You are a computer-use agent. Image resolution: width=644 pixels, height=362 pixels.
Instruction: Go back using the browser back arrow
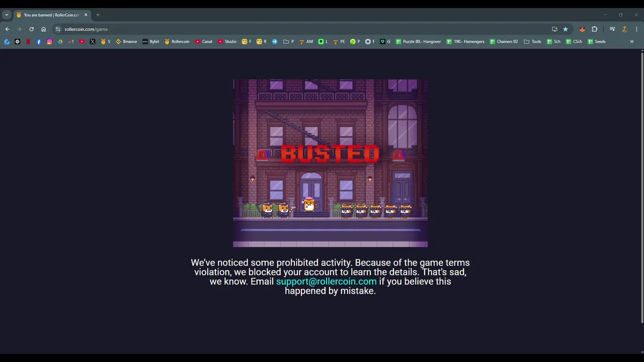point(7,29)
